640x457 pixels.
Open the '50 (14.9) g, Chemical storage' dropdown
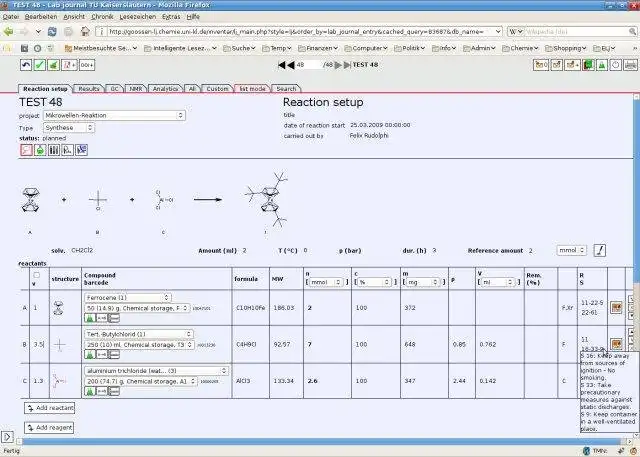click(x=137, y=308)
